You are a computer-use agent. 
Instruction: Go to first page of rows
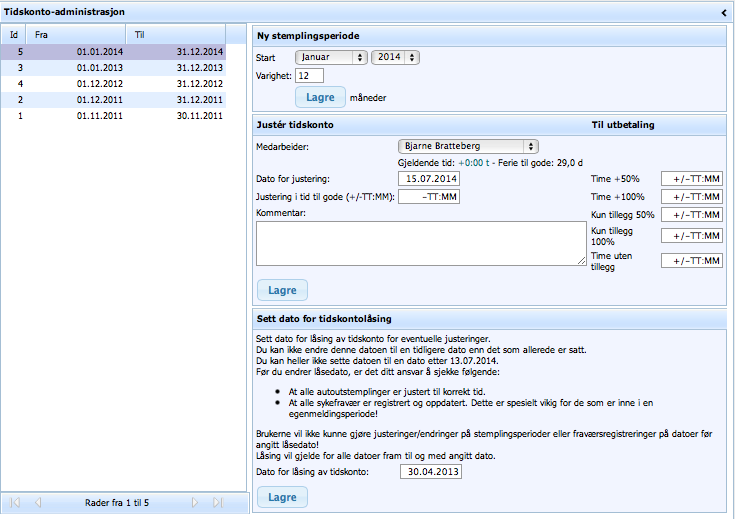[16, 502]
